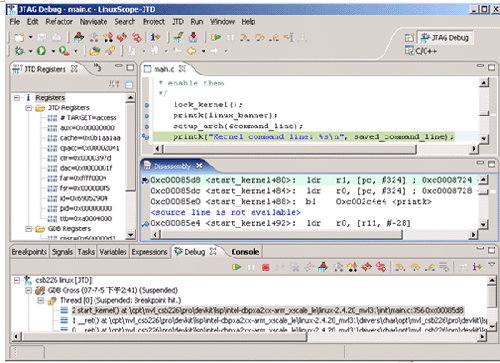Click Step Into icon in Debug view toolbar
500x363 pixels.
(x=400, y=267)
